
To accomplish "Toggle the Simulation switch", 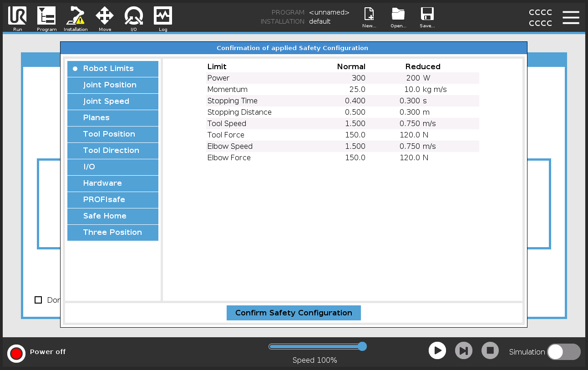I will pos(563,352).
